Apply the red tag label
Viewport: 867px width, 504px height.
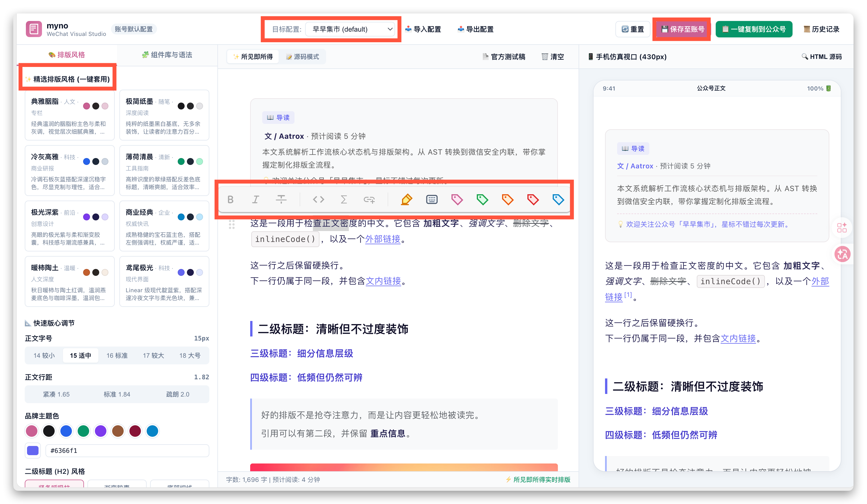pos(533,199)
